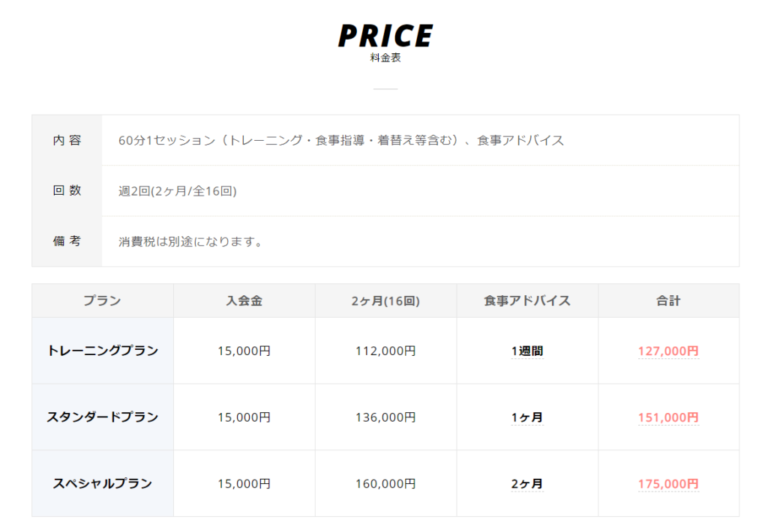The image size is (768, 532).
Task: Click the 食事アドバイス column header
Action: click(527, 301)
